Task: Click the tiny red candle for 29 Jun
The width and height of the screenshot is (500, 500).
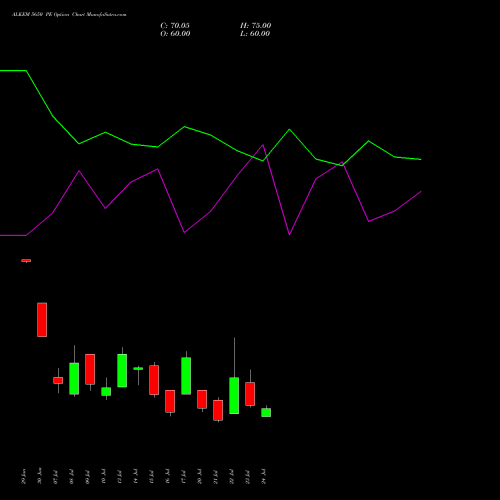Action: (x=26, y=261)
